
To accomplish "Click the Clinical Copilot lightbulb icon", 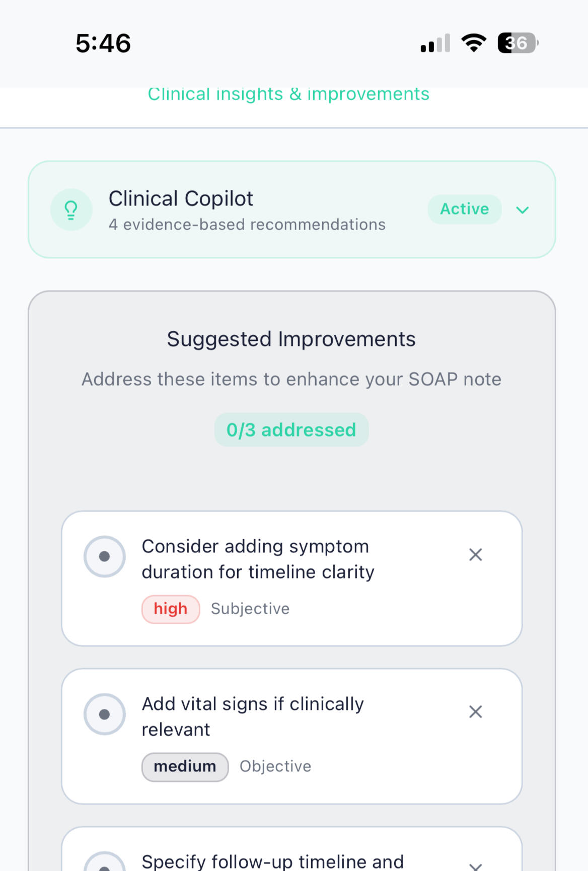I will click(x=71, y=209).
